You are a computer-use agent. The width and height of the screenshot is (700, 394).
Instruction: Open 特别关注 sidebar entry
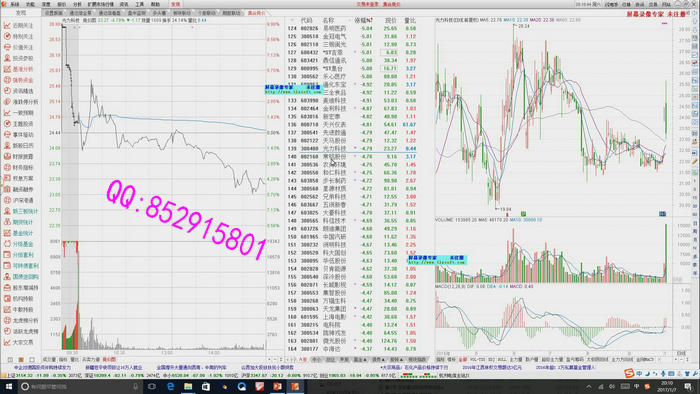click(x=20, y=37)
